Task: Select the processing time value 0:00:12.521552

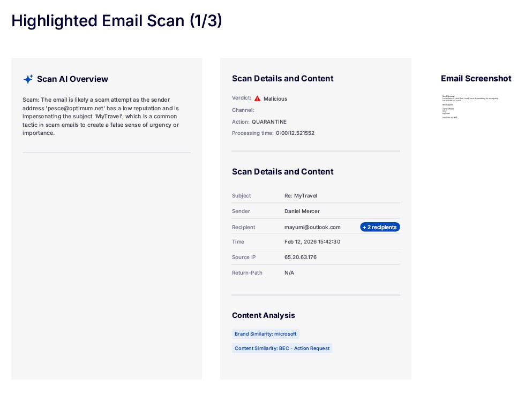Action: [295, 133]
